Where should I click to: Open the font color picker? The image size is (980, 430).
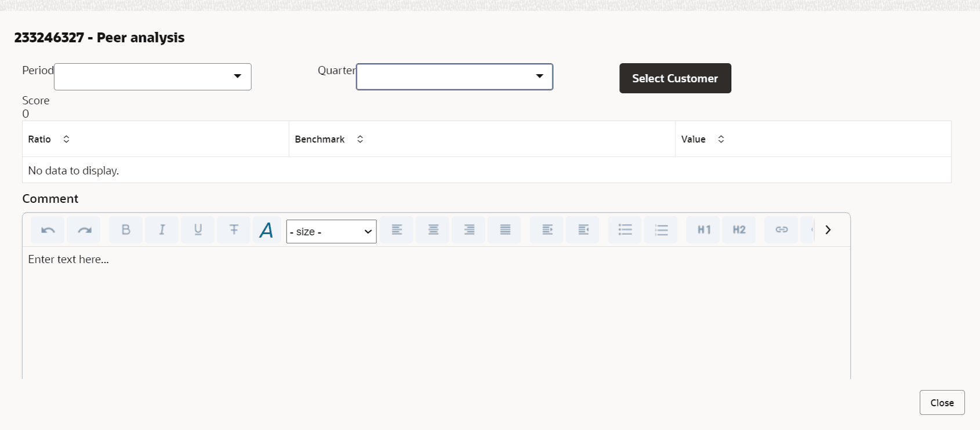coord(267,230)
